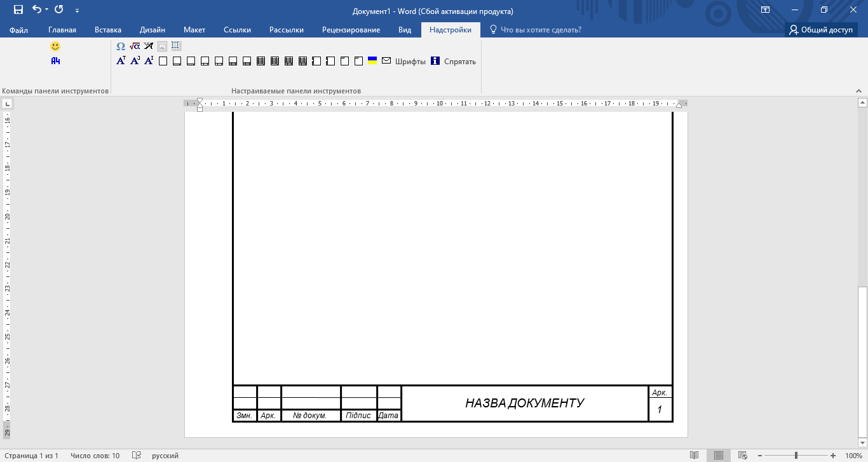Click Спрятать to hide the toolbar
Image resolution: width=868 pixels, height=462 pixels.
(x=460, y=62)
